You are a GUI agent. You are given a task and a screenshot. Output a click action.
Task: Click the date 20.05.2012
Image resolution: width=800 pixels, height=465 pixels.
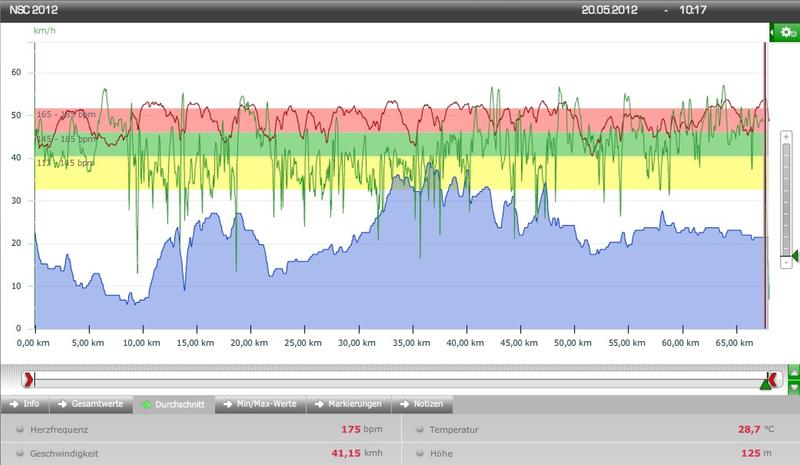609,10
